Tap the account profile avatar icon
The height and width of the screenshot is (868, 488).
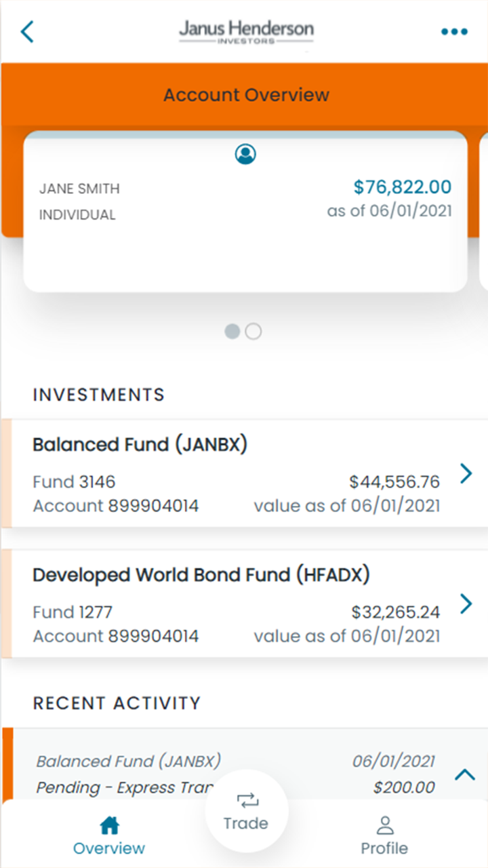[x=245, y=155]
